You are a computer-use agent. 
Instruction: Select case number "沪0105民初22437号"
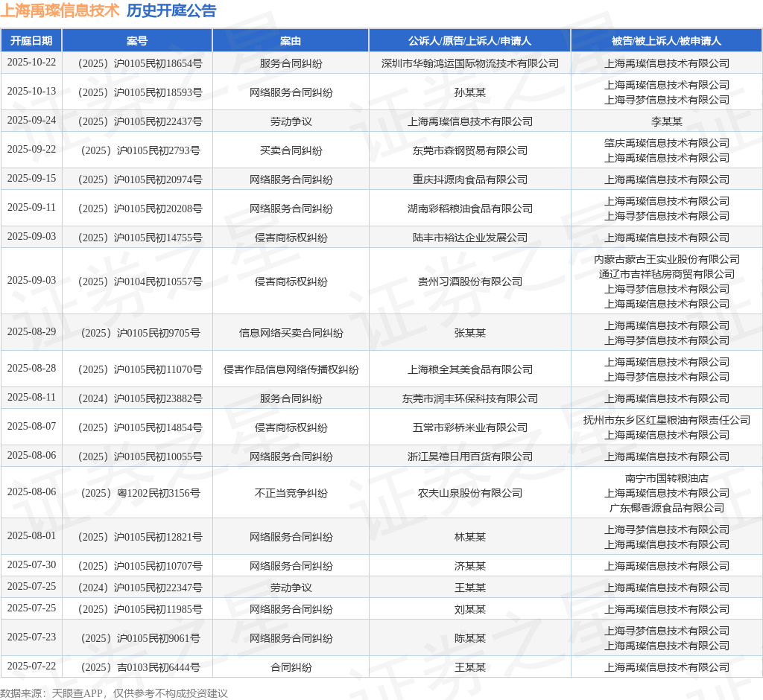pos(158,121)
